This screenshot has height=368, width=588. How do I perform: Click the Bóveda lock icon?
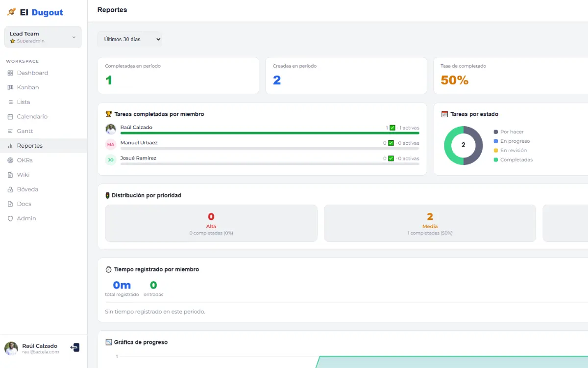point(10,189)
